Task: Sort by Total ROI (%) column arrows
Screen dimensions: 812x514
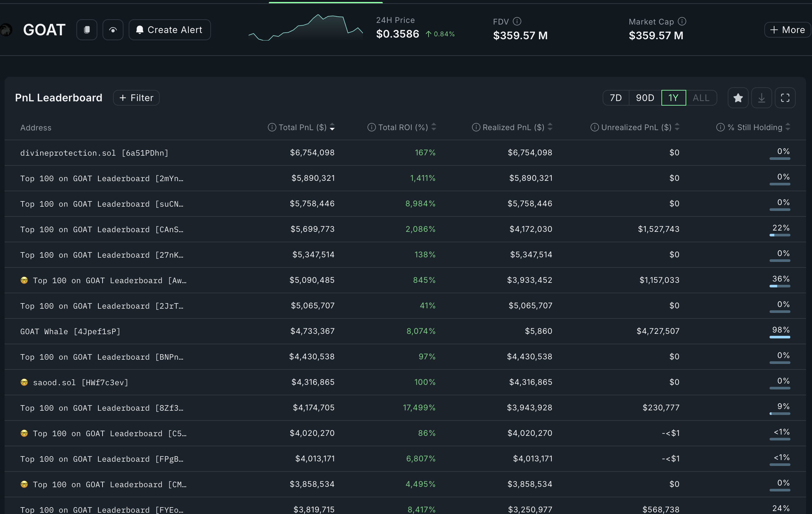Action: [x=434, y=127]
